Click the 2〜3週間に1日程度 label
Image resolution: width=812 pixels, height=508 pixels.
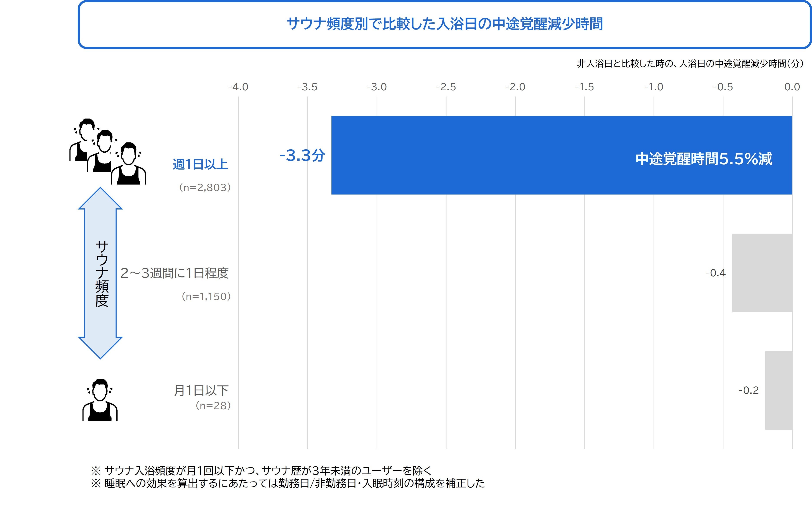coord(174,273)
